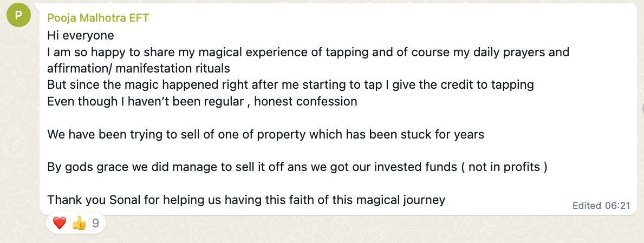The width and height of the screenshot is (644, 243).
Task: Click the "affirmation/ manifestation rituals" line
Action: pos(139,69)
